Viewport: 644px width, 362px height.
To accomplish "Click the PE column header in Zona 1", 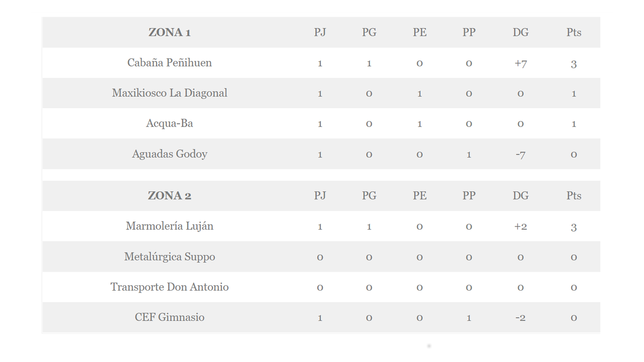I will pyautogui.click(x=419, y=33).
